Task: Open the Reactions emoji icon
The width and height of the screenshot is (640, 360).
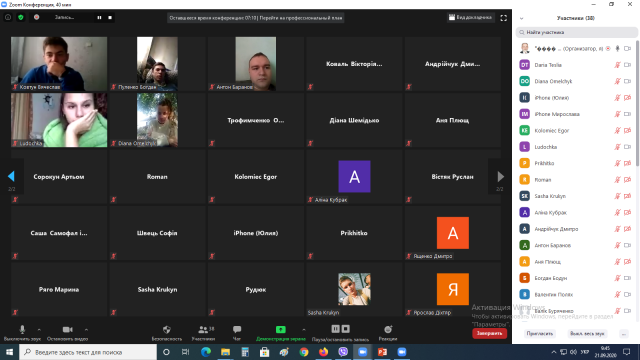Action: 388,329
